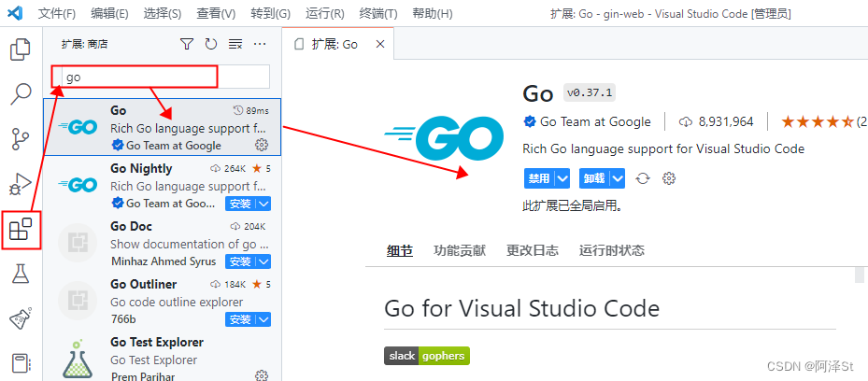Open the 编辑(E) menu

click(109, 14)
